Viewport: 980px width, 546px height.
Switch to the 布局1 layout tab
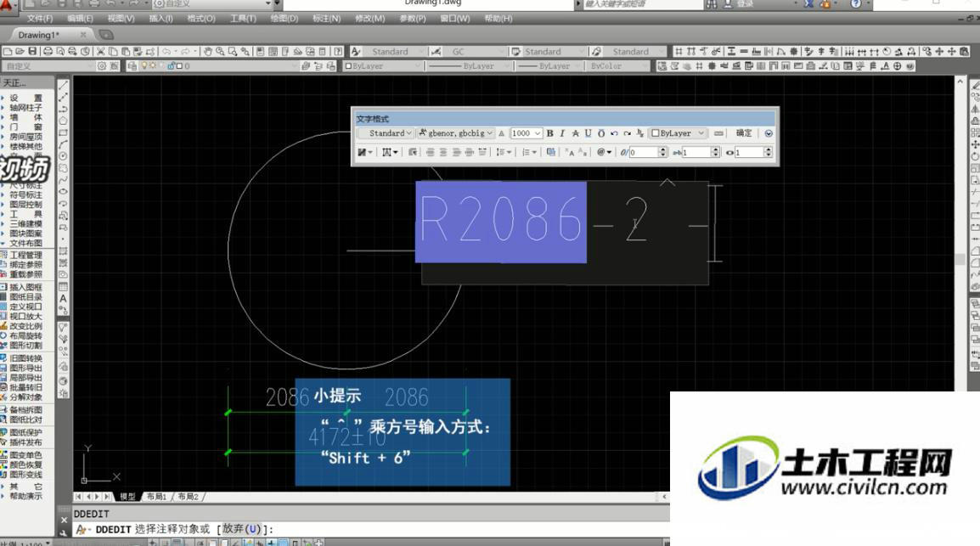[x=156, y=497]
